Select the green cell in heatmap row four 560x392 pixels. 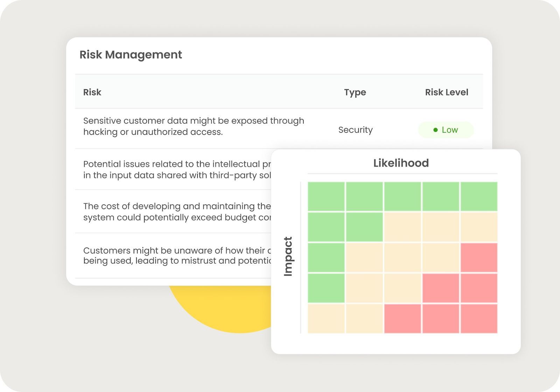click(326, 288)
